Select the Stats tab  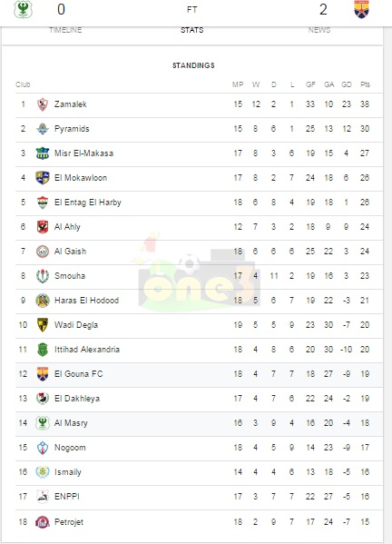tap(192, 30)
